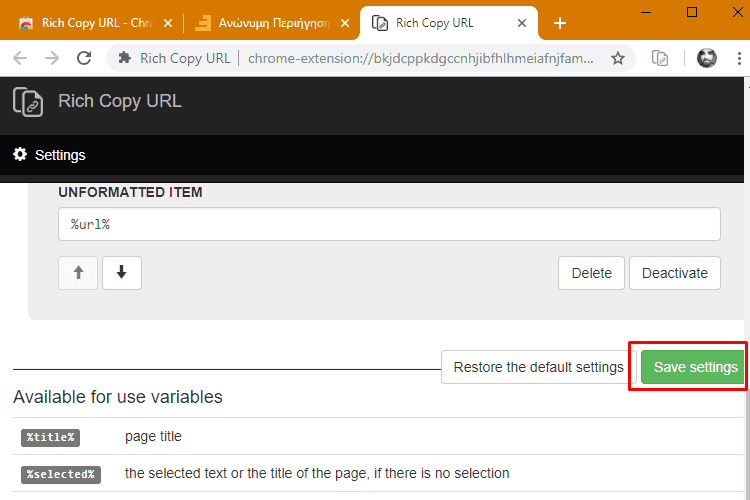This screenshot has height=500, width=750.
Task: Open the Chrome profile avatar
Action: [706, 58]
